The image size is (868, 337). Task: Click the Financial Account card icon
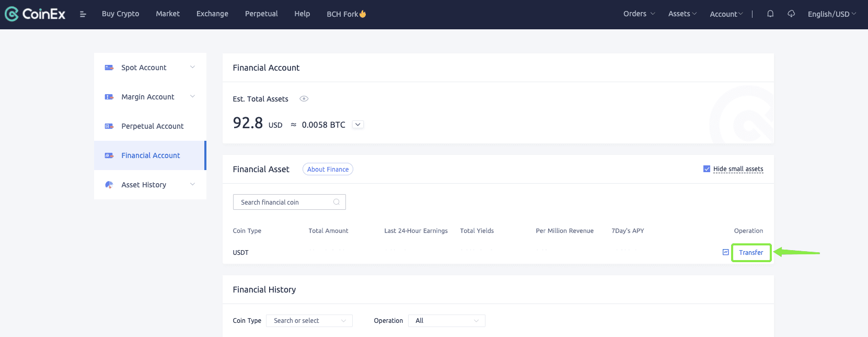point(109,155)
